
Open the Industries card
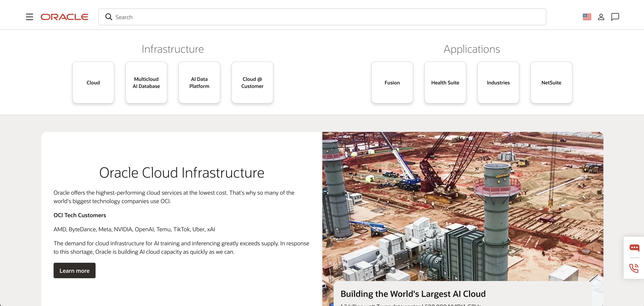click(498, 83)
